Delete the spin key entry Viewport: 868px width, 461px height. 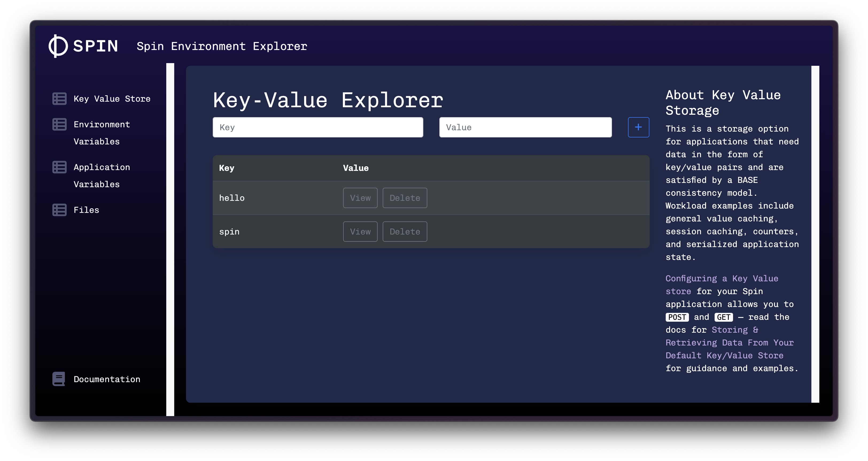(x=404, y=231)
